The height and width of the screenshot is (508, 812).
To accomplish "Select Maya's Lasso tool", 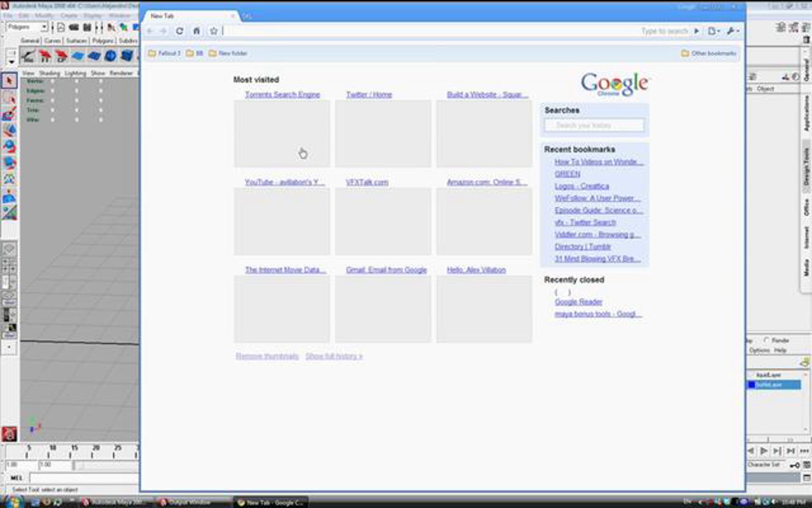I will 9,97.
